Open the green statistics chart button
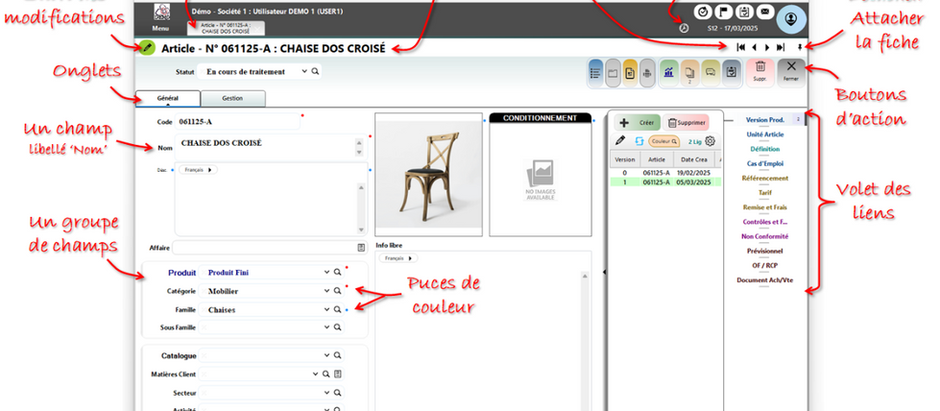Screen dimensions: 940x411 click(669, 73)
